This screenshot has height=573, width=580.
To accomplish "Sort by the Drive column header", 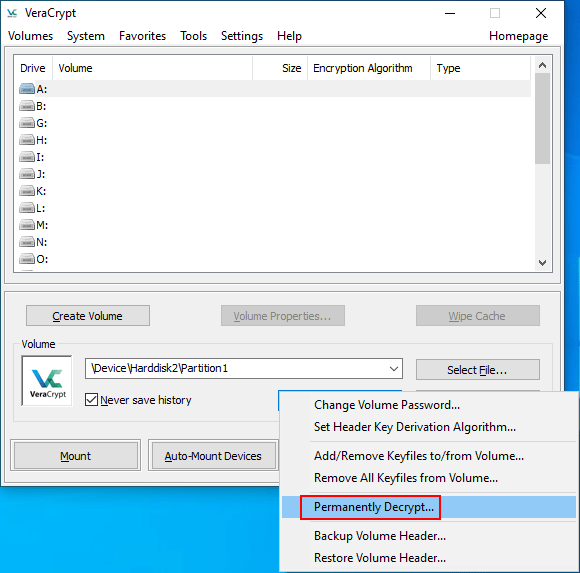I will (33, 68).
